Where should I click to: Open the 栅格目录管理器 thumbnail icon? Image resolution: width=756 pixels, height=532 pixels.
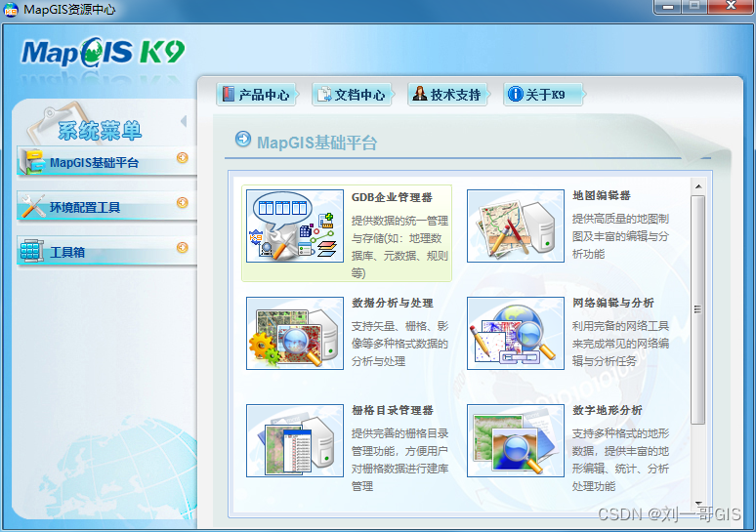(x=295, y=441)
